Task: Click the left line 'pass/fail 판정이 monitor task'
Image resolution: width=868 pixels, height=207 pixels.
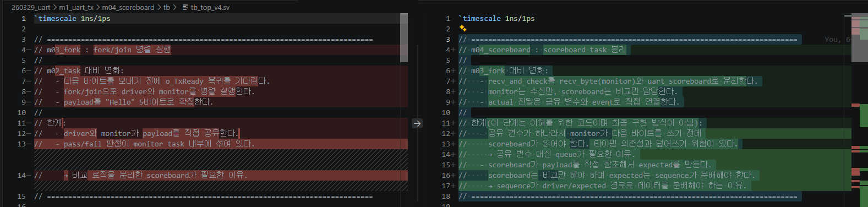Action: point(144,144)
